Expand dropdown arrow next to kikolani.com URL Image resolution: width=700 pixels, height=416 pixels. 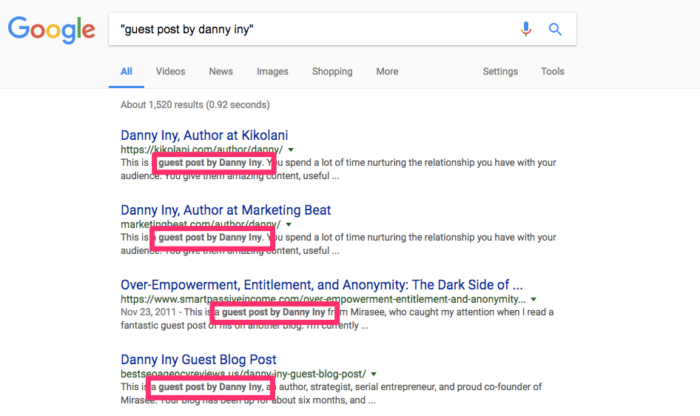(x=291, y=150)
